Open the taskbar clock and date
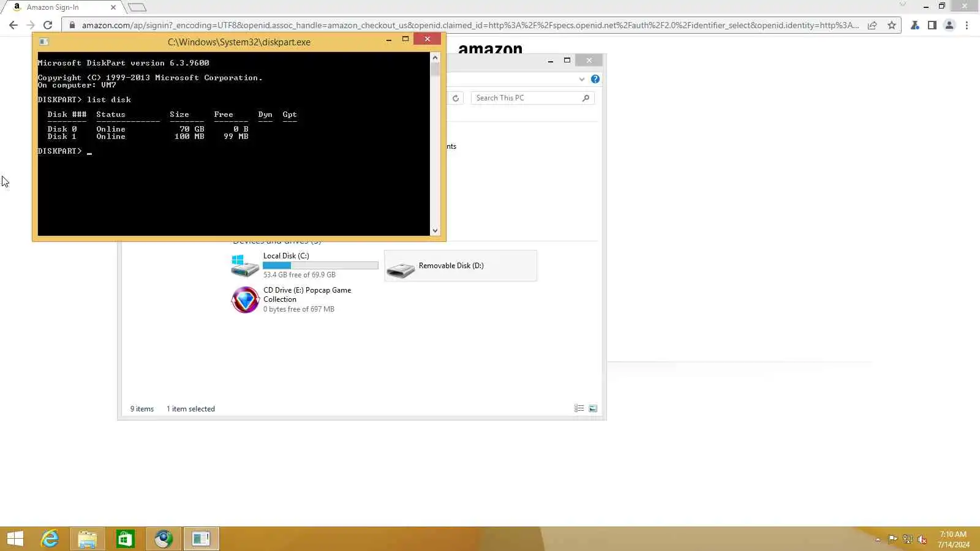 click(x=954, y=539)
